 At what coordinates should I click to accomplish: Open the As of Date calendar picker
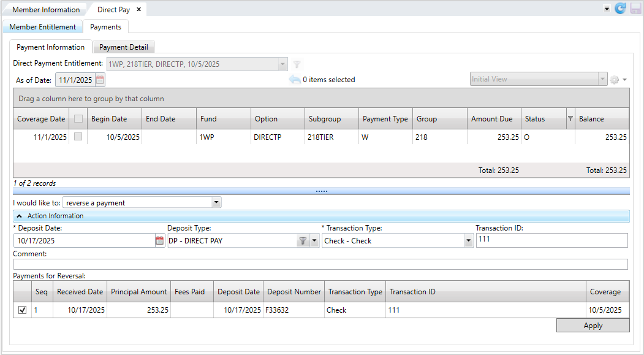(100, 80)
